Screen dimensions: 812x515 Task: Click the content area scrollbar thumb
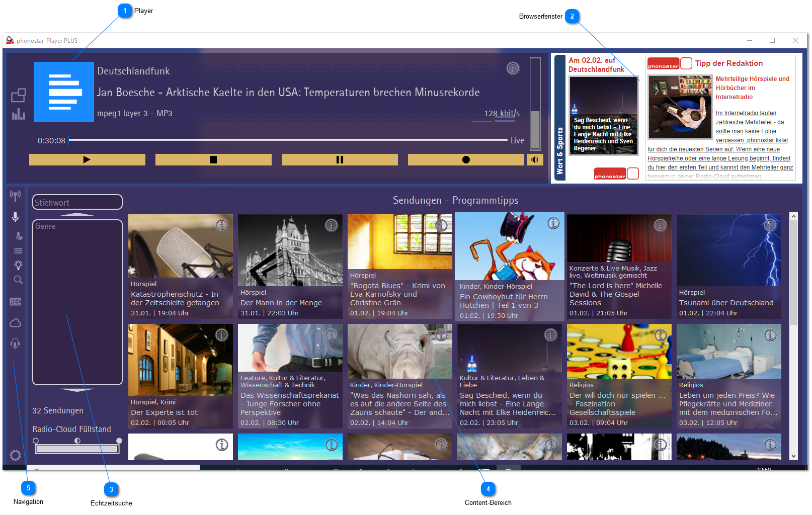click(794, 273)
